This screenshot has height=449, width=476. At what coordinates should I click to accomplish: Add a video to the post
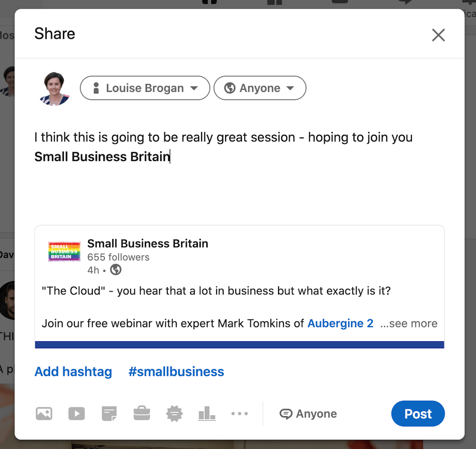click(77, 413)
